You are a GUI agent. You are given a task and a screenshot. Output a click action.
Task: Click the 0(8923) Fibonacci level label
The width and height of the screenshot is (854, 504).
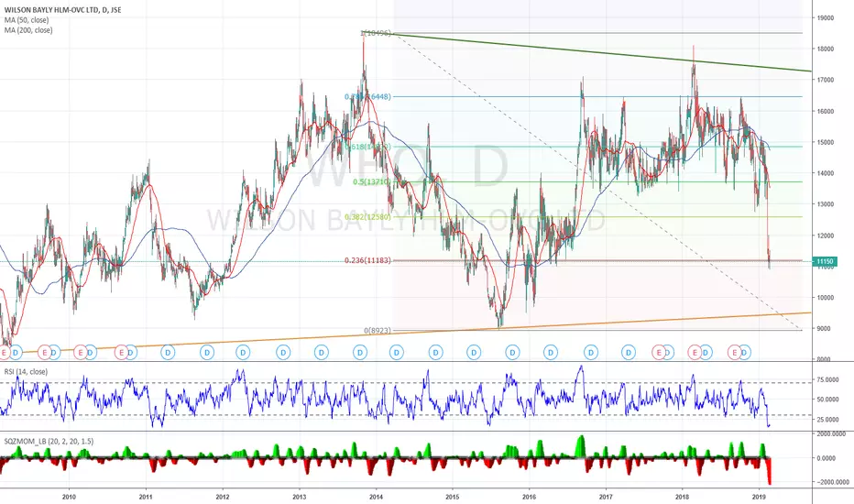coord(378,331)
